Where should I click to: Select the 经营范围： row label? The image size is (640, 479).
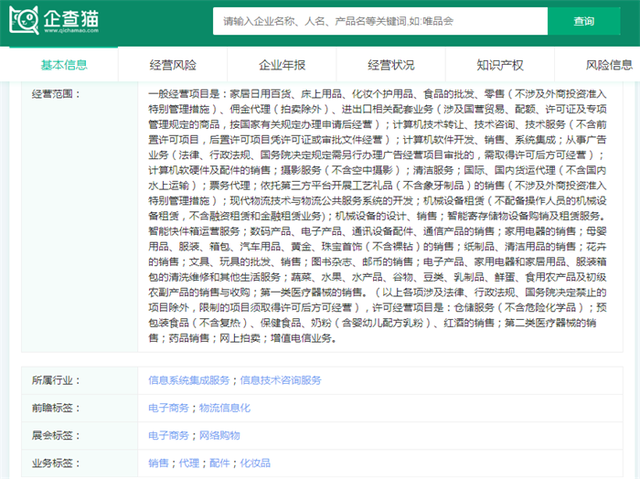[56, 94]
